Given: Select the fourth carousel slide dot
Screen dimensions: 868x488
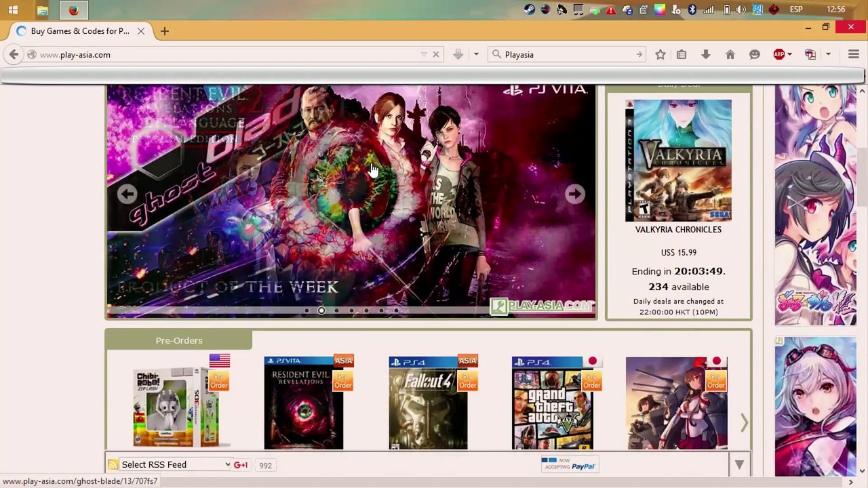Looking at the screenshot, I should pyautogui.click(x=351, y=311).
